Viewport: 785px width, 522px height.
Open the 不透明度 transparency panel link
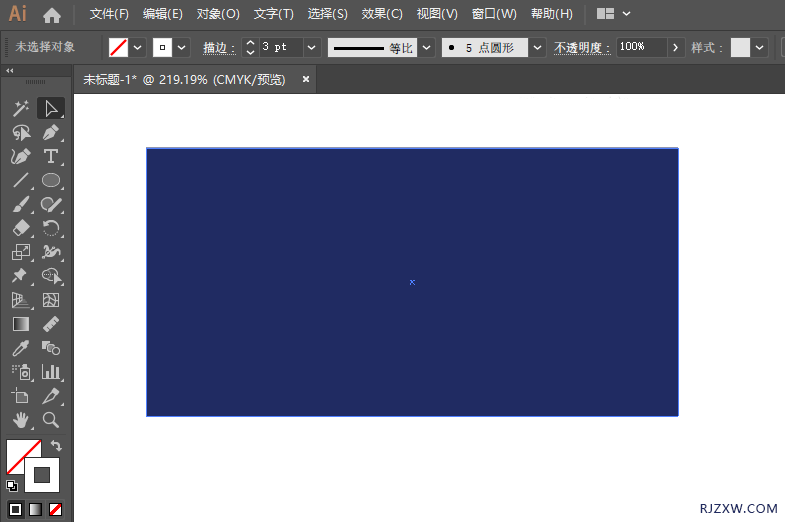coord(582,48)
